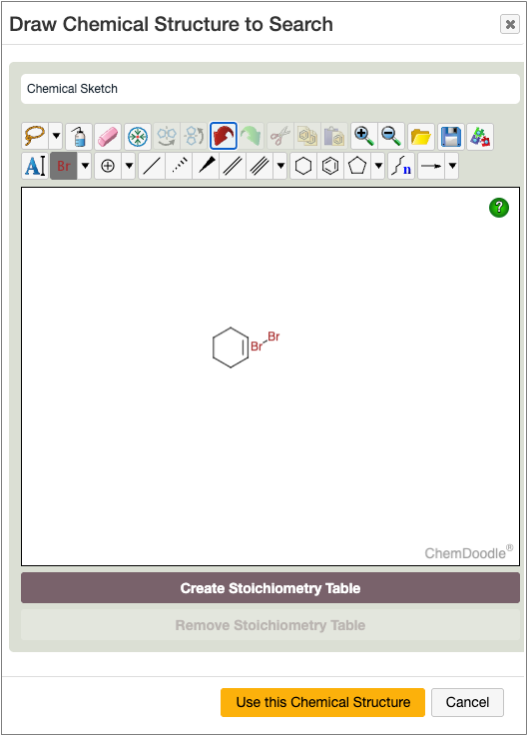Select the triple bond tool

(x=260, y=166)
